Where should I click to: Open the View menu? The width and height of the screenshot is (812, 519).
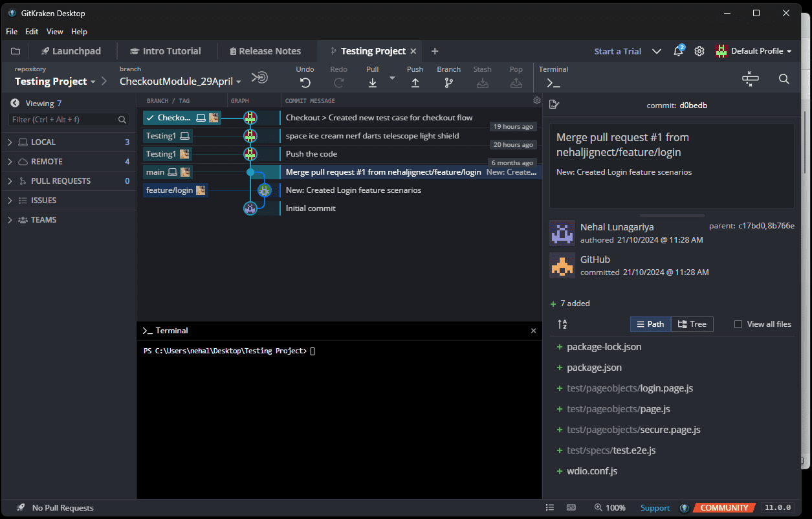pyautogui.click(x=55, y=32)
